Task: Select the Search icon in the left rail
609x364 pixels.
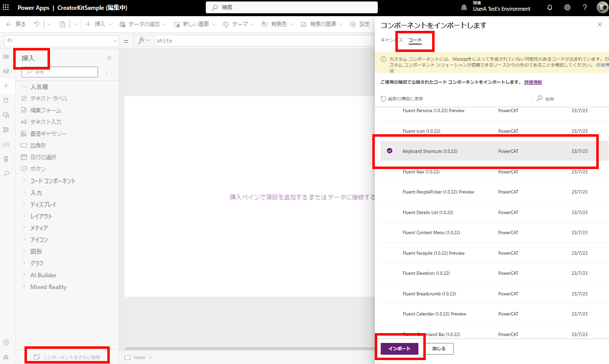Action: (x=6, y=173)
